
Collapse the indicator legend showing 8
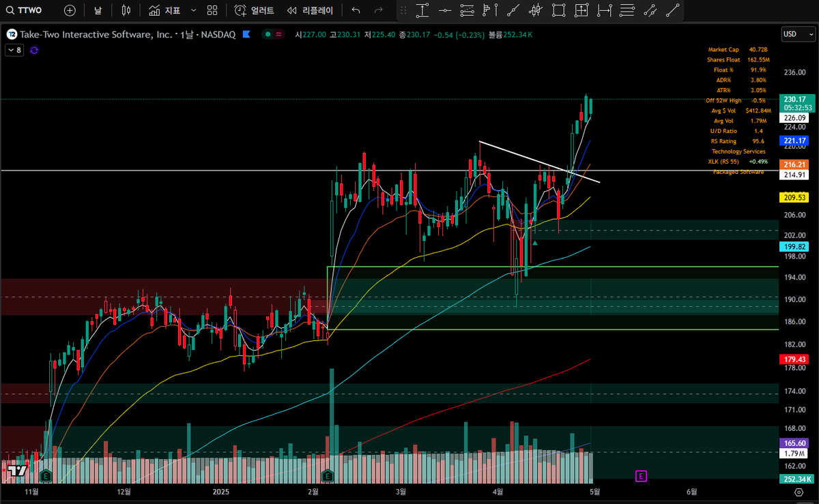click(x=13, y=50)
